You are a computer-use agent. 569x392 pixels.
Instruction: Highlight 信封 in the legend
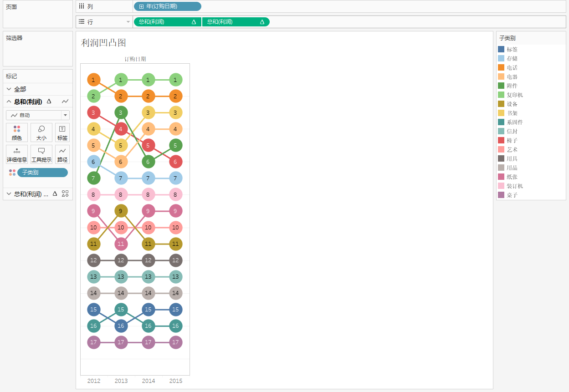tap(512, 131)
